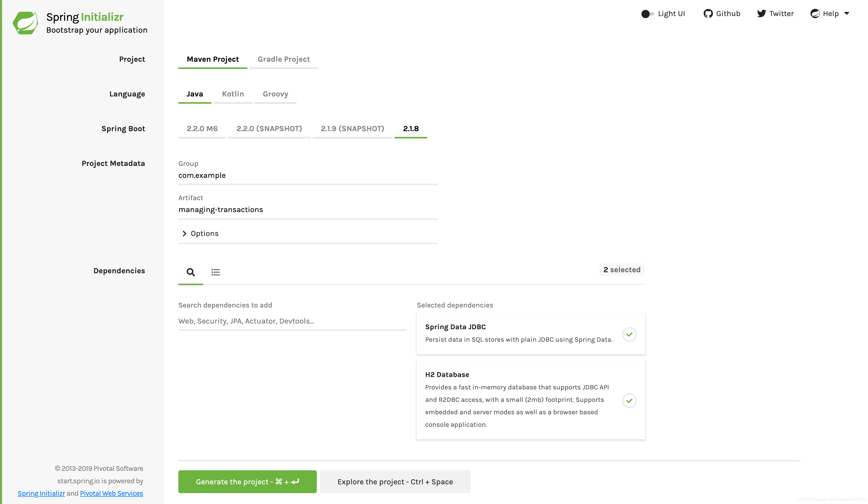Click the Spring leaf logo

pos(25,23)
